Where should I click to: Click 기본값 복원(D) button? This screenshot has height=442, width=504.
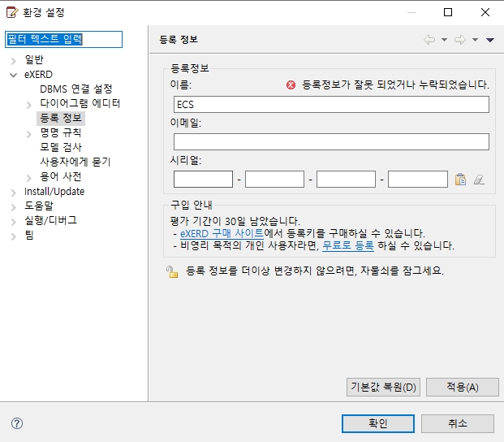click(x=383, y=387)
